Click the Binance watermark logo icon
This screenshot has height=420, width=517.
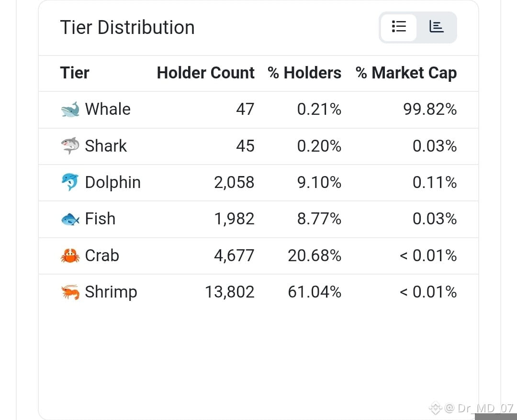(435, 408)
